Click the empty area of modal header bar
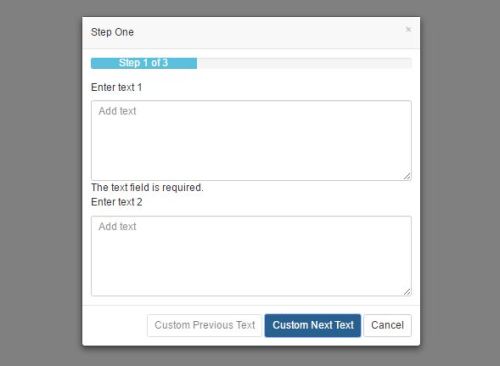 pyautogui.click(x=267, y=32)
